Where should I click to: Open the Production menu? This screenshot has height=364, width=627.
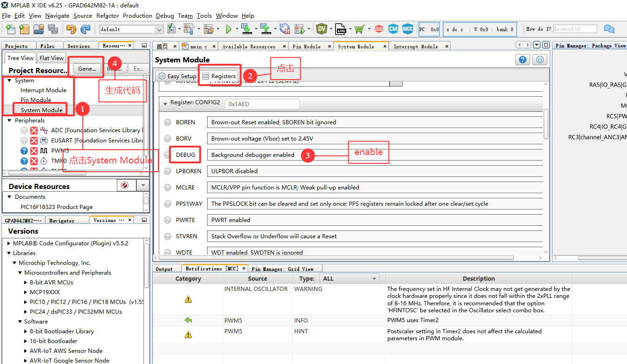click(137, 15)
